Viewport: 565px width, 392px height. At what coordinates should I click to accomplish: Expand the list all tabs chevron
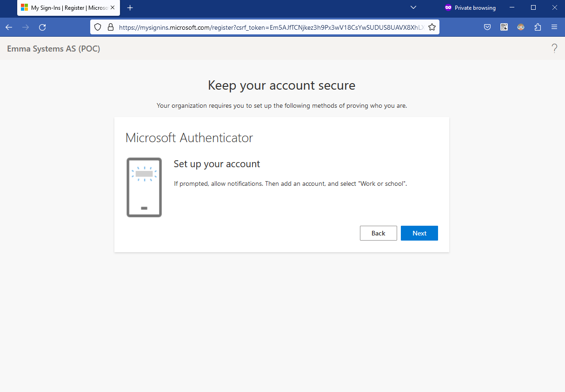[x=413, y=7]
